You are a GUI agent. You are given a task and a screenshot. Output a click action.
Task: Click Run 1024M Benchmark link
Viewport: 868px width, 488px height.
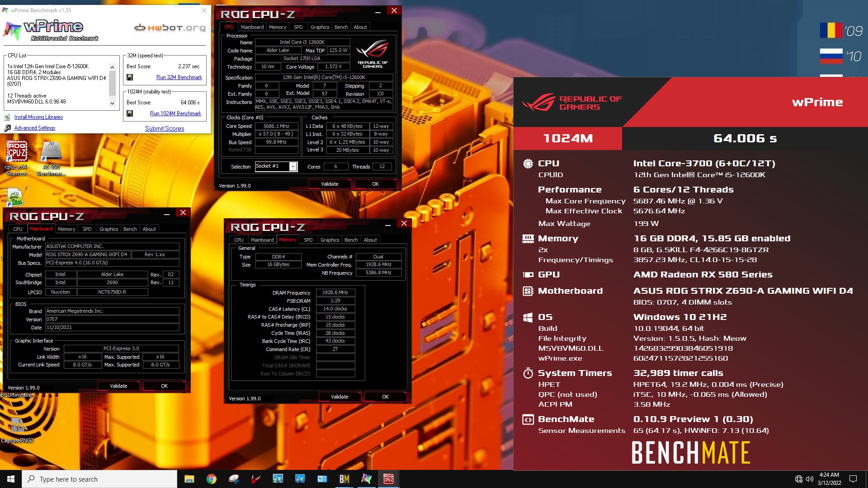tap(175, 113)
